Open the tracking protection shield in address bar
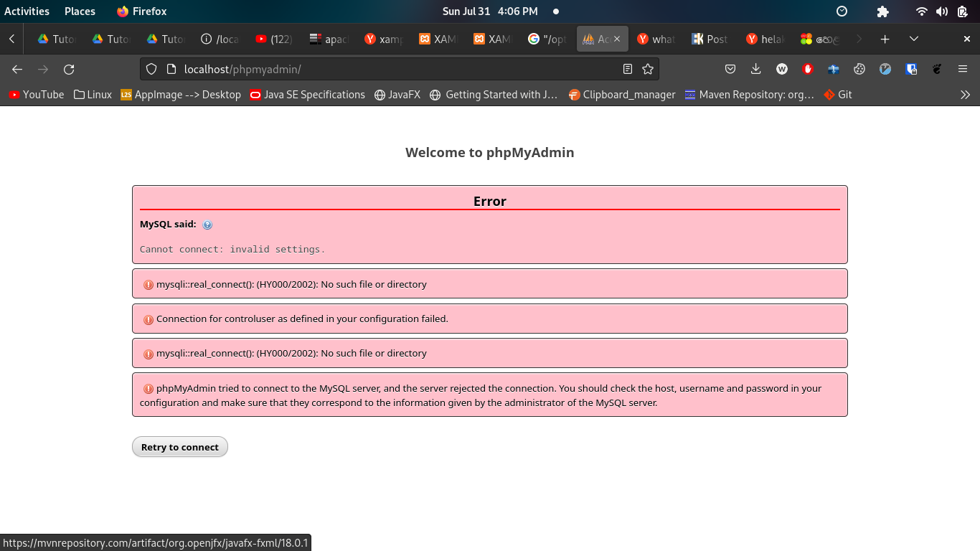 (151, 69)
